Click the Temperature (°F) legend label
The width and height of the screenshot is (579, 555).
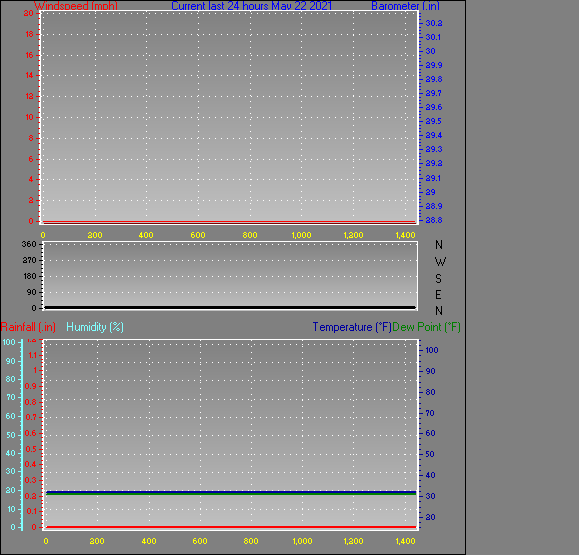(x=352, y=327)
